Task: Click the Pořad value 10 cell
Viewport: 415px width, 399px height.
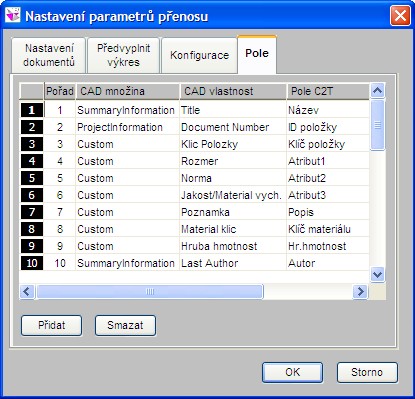Action: 60,263
